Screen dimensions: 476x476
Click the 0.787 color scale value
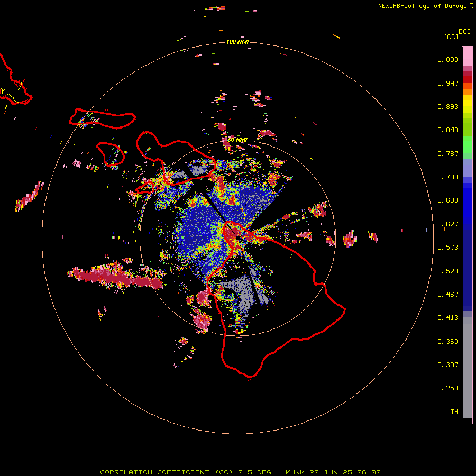pyautogui.click(x=448, y=153)
